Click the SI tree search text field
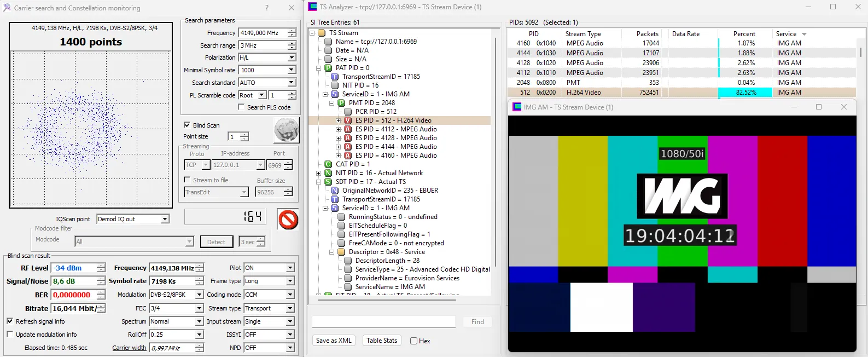Image resolution: width=868 pixels, height=357 pixels. 383,322
